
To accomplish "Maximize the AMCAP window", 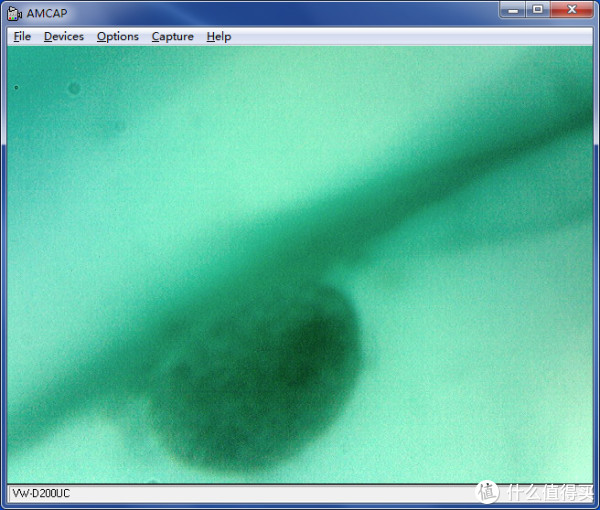I will pos(538,10).
